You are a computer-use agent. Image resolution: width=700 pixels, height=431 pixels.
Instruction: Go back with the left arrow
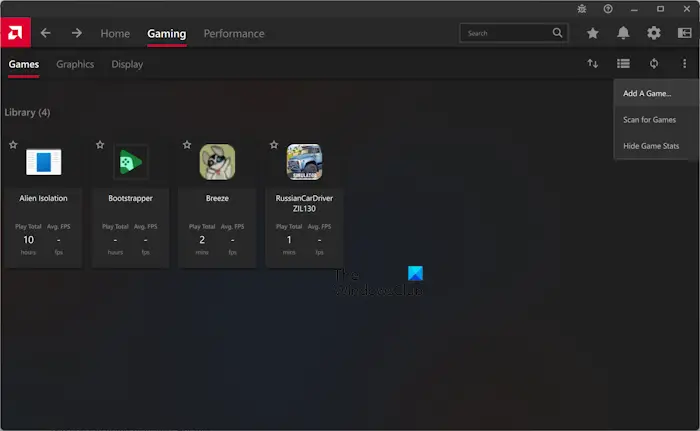(x=46, y=33)
